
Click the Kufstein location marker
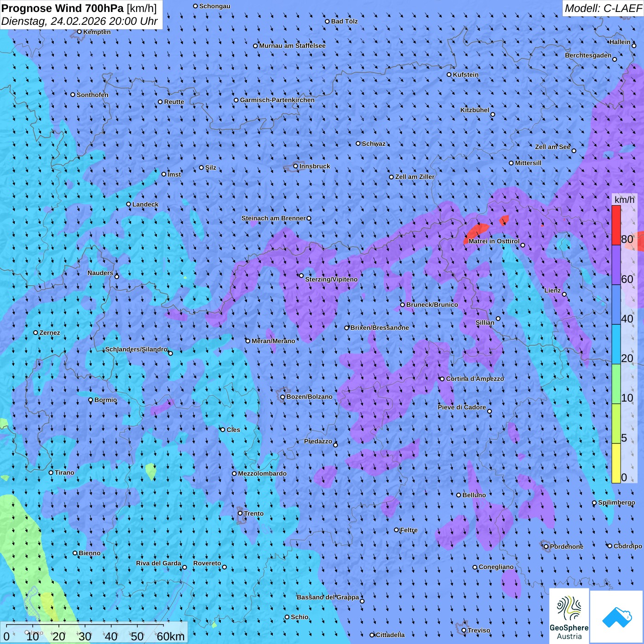pyautogui.click(x=449, y=75)
